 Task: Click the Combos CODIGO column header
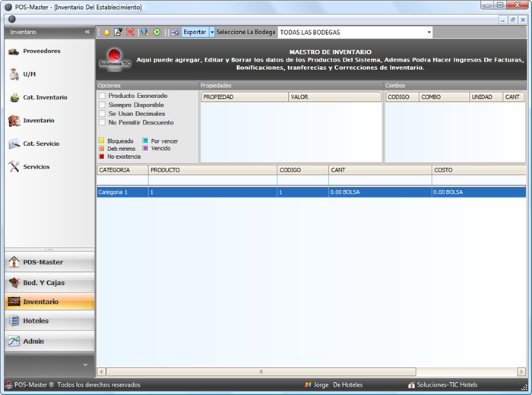point(402,97)
